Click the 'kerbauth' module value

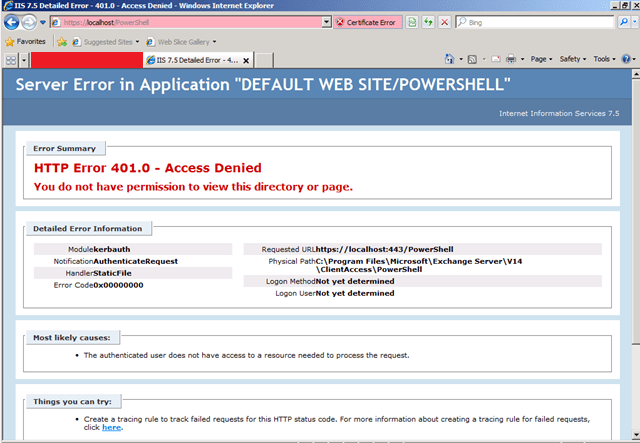click(x=112, y=249)
